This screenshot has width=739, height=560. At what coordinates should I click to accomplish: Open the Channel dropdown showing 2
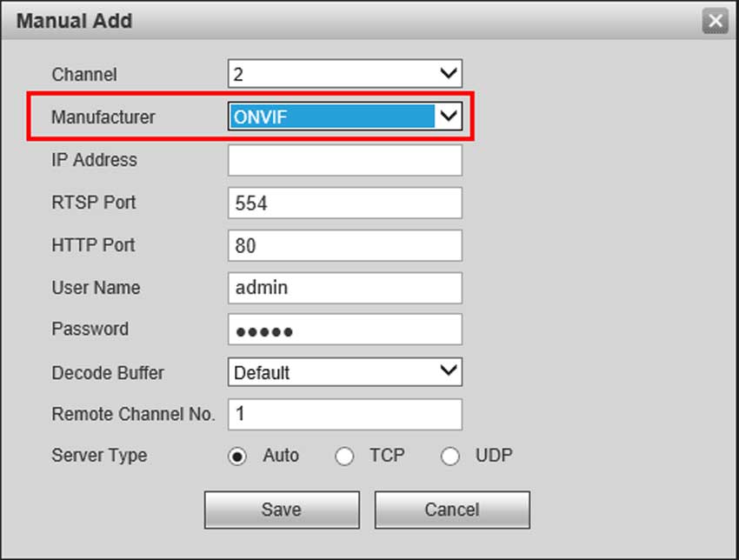pos(344,74)
